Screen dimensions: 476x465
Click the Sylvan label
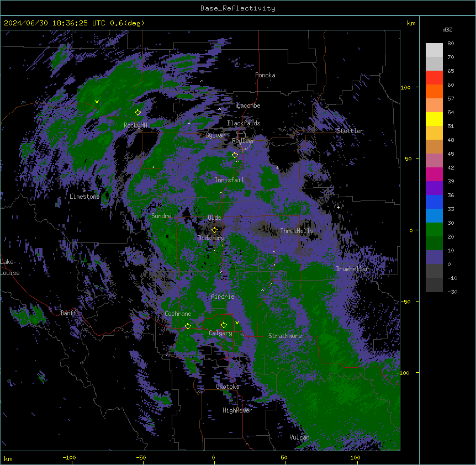point(215,135)
